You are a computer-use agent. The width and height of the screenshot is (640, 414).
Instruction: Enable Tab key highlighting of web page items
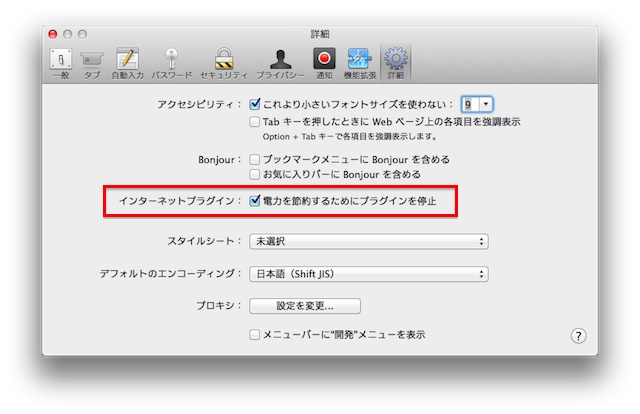tap(255, 122)
